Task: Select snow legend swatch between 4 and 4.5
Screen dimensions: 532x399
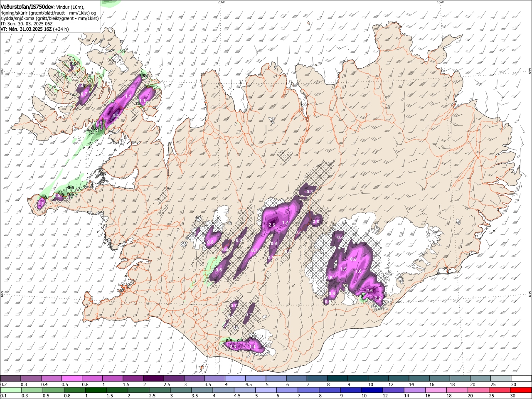Action: 235,379
